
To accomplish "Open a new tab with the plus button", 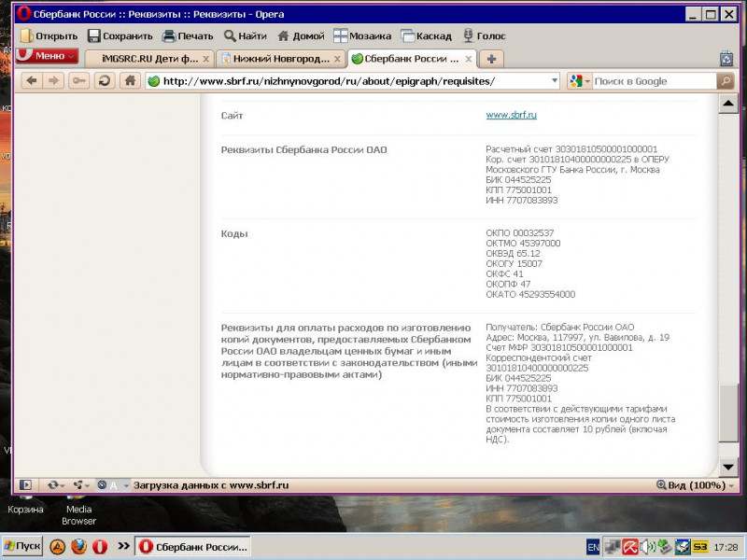I will [x=491, y=59].
